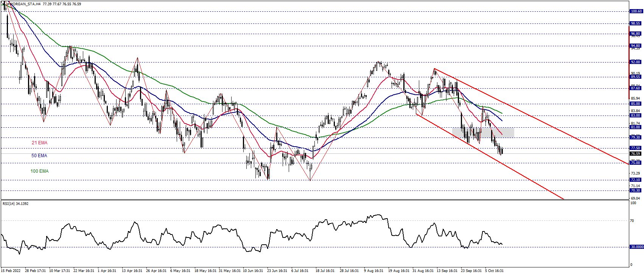Click the 92.00 price level tag
This screenshot has width=644, height=275.
(x=636, y=62)
